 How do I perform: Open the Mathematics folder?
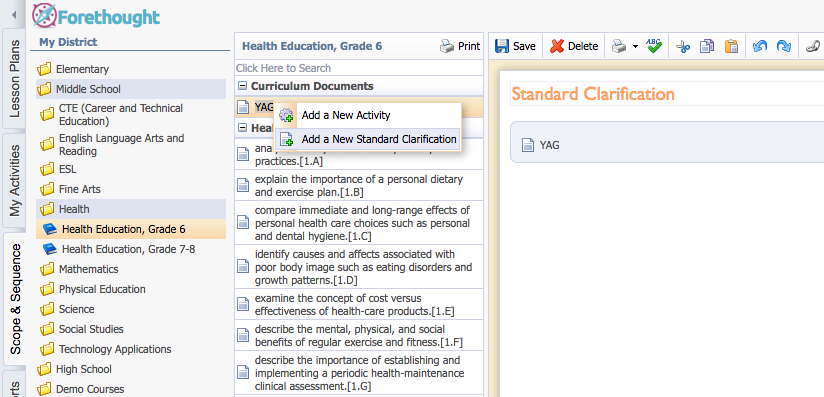point(131,269)
